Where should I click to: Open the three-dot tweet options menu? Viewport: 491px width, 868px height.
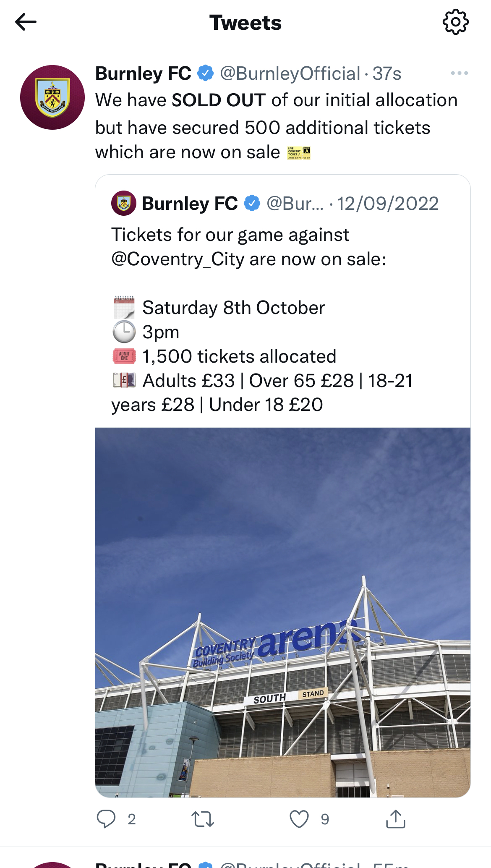[x=459, y=73]
